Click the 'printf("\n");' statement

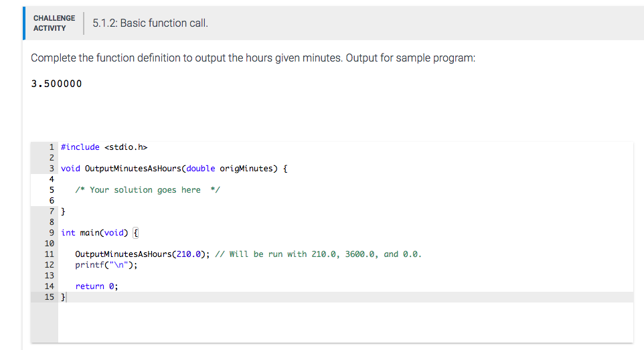click(x=106, y=264)
